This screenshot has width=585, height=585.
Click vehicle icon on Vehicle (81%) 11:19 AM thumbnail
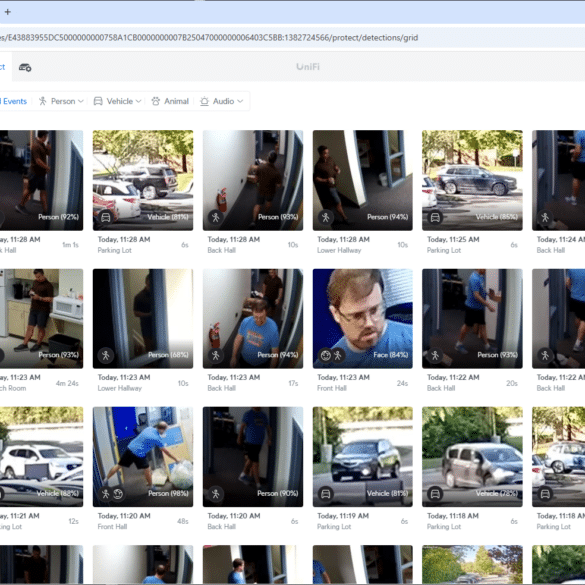325,494
